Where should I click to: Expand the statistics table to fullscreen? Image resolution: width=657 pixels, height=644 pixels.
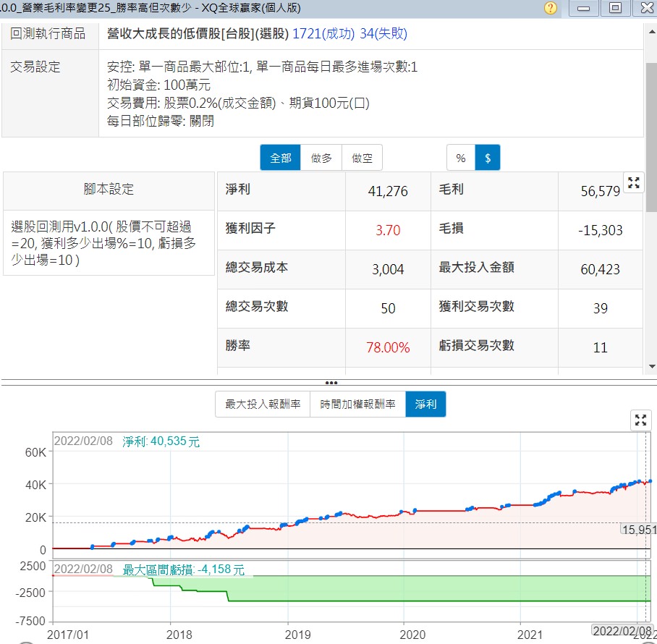[634, 183]
